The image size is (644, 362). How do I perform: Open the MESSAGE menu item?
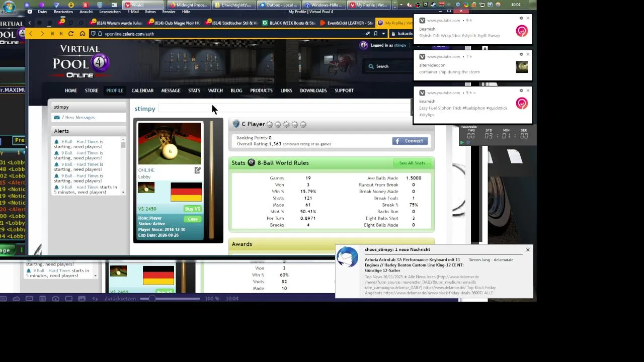pyautogui.click(x=171, y=90)
